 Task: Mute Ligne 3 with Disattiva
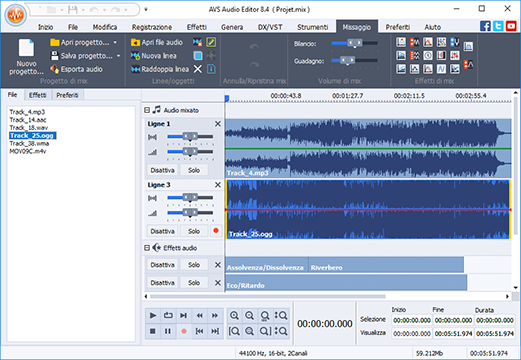coord(162,231)
